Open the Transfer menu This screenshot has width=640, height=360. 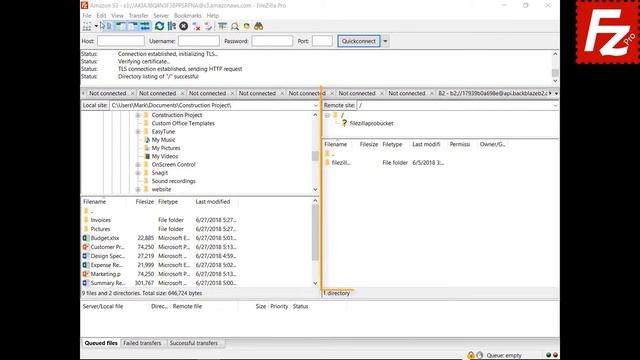coord(138,16)
